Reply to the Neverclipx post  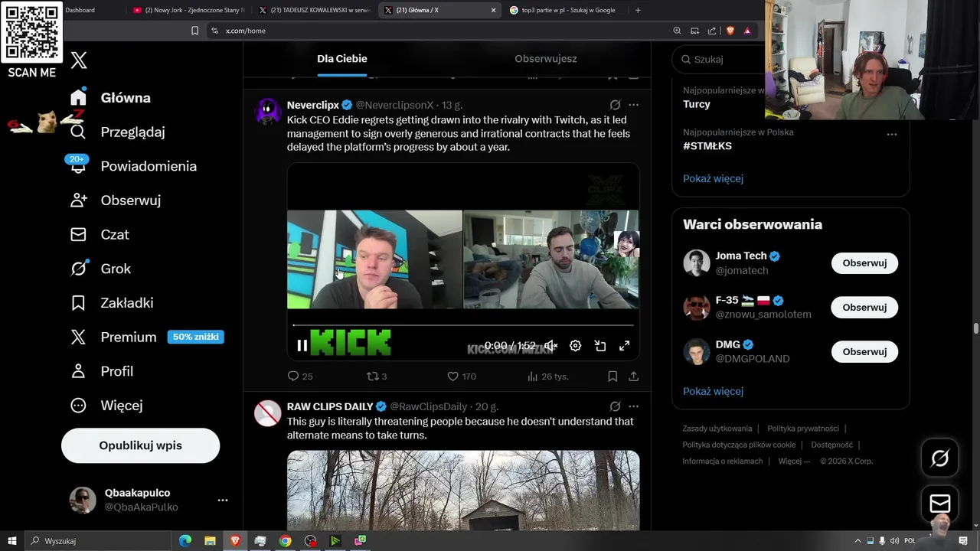(x=300, y=377)
